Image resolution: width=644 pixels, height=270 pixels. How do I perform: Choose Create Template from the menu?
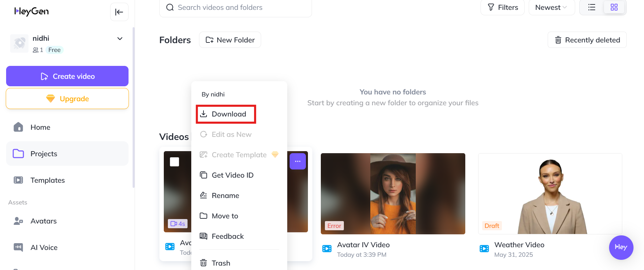[239, 155]
